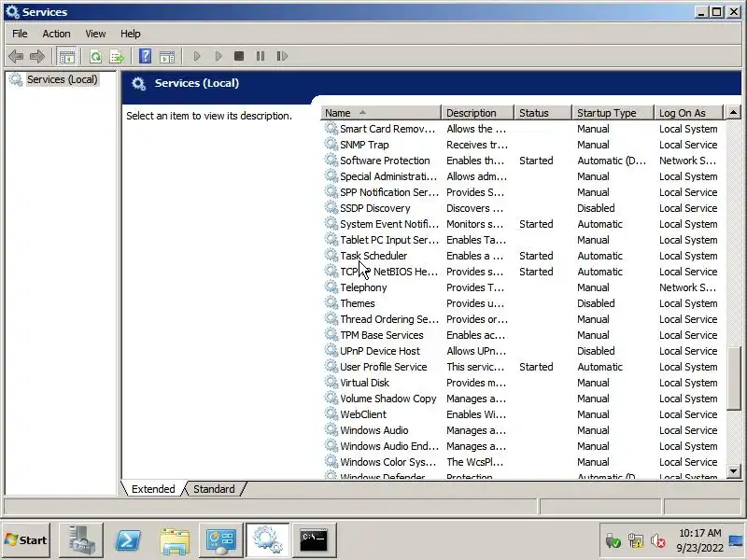
Task: Select the User Profile Service row
Action: pyautogui.click(x=521, y=367)
